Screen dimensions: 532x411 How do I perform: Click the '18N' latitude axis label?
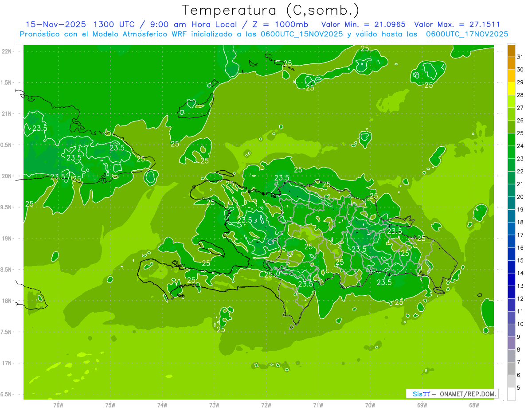[x=7, y=301]
